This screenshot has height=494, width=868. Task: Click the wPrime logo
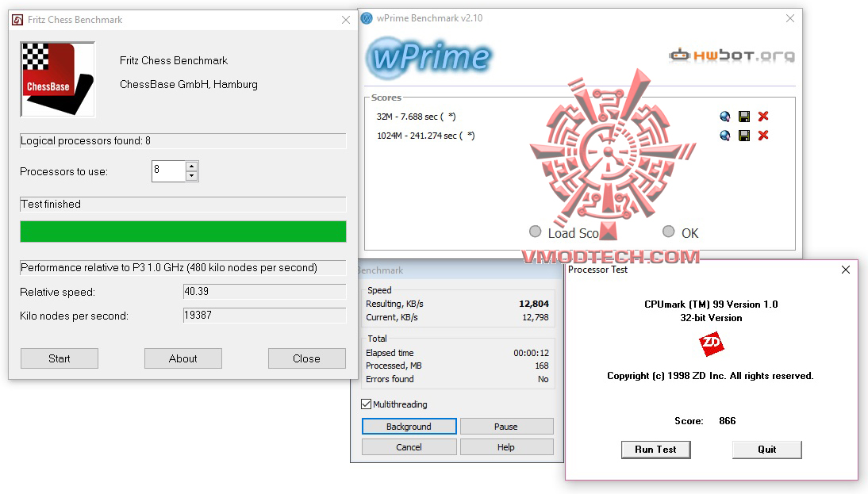pyautogui.click(x=429, y=57)
